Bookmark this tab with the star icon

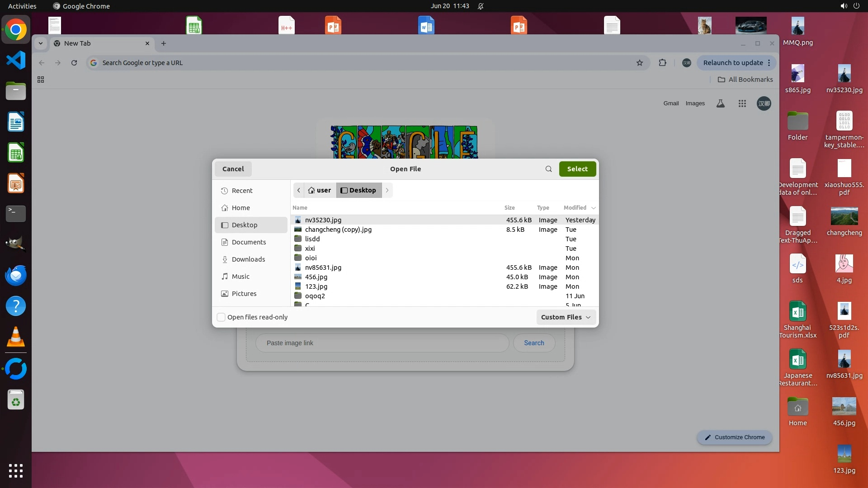coord(639,63)
